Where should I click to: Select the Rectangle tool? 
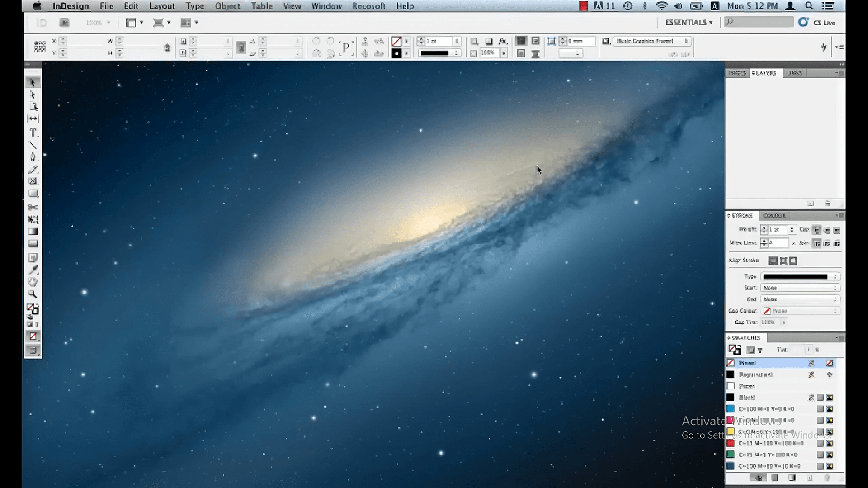pos(33,194)
